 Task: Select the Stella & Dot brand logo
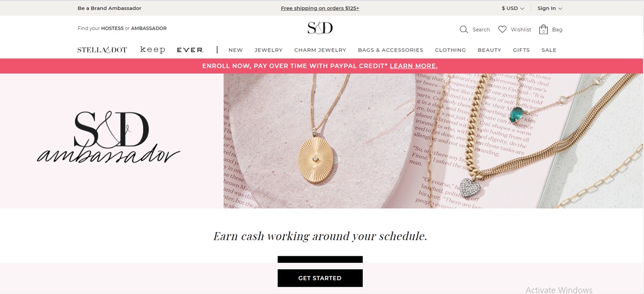coord(102,50)
